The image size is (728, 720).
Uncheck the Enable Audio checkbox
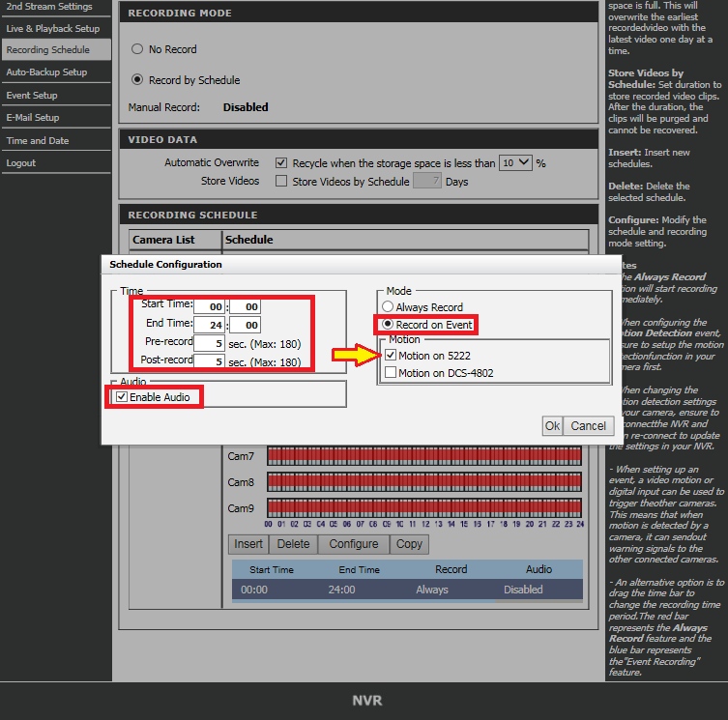(x=121, y=397)
